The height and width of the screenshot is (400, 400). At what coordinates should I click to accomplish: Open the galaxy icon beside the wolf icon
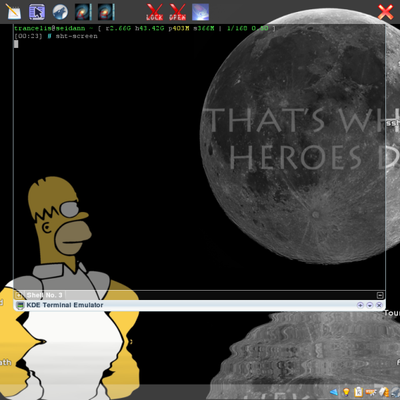(x=83, y=12)
